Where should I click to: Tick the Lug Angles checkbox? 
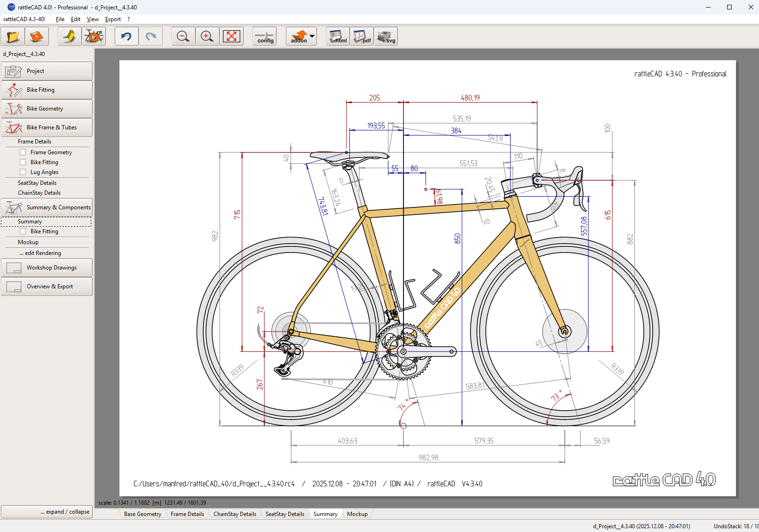tap(23, 172)
